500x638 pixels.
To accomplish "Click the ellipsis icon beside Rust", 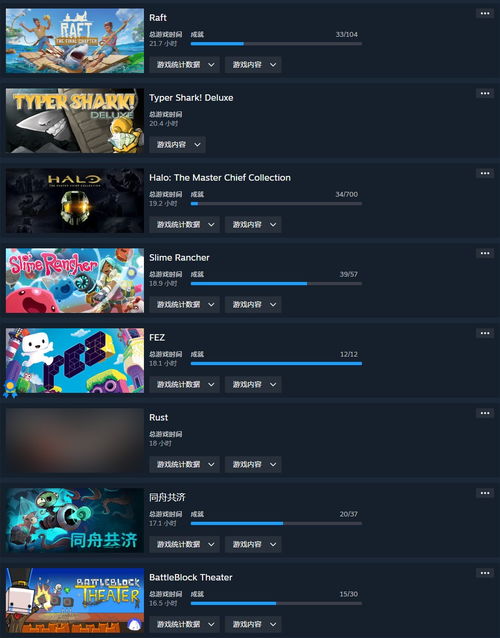I will point(485,413).
